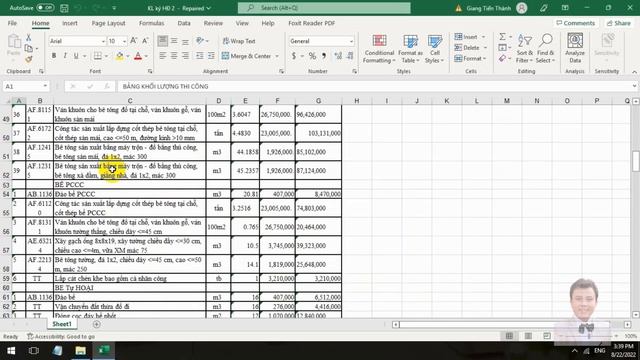Apply the red Font Color
The image size is (640, 360).
click(138, 56)
